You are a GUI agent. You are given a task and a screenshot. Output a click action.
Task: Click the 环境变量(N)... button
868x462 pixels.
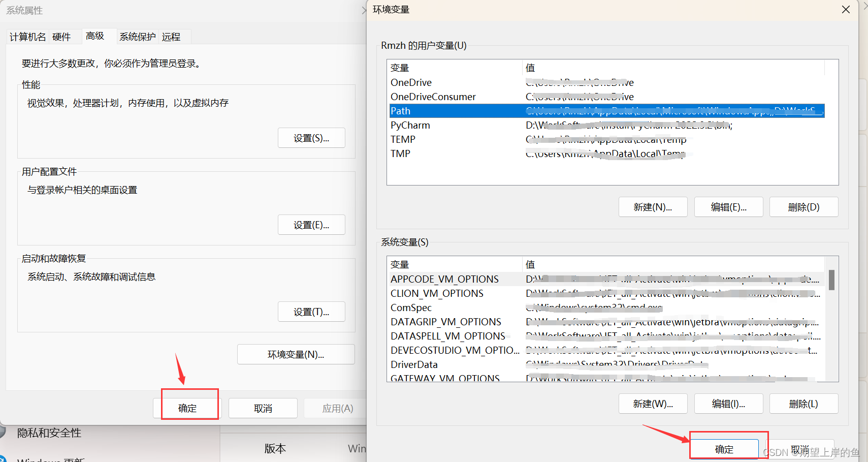click(296, 354)
